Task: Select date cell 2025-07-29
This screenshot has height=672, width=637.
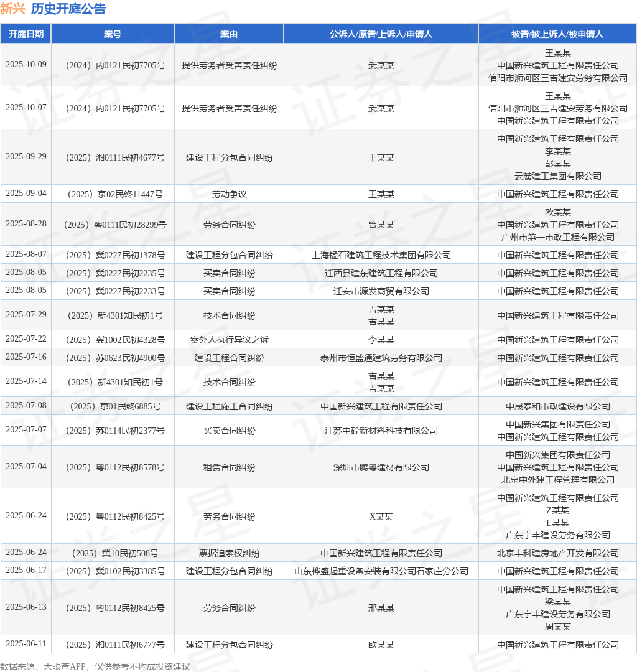Action: [x=26, y=315]
